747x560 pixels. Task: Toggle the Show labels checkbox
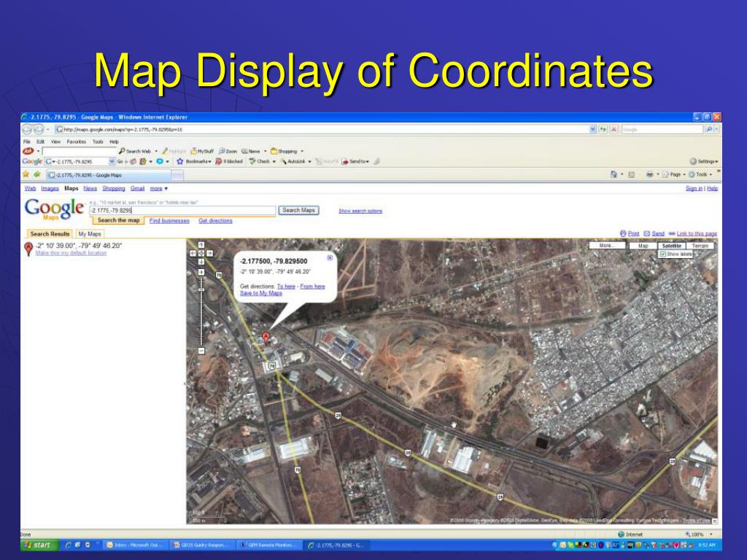click(662, 254)
